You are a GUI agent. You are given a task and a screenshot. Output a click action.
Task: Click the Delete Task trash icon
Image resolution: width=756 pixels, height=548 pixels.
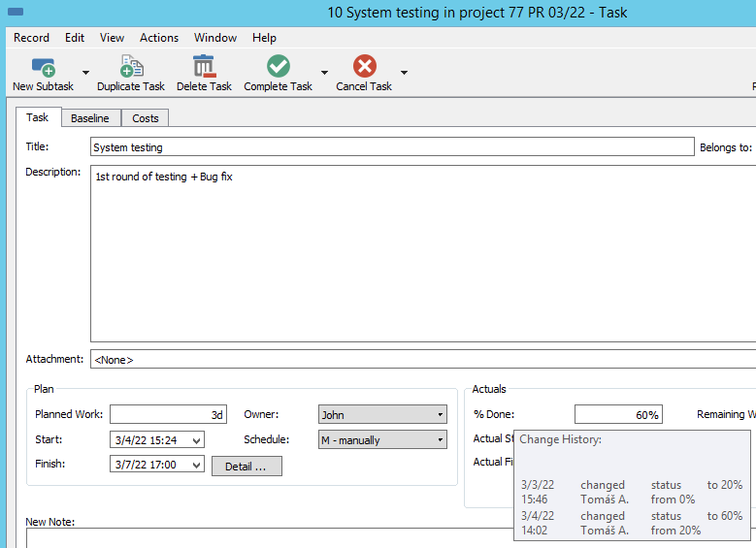coord(204,67)
